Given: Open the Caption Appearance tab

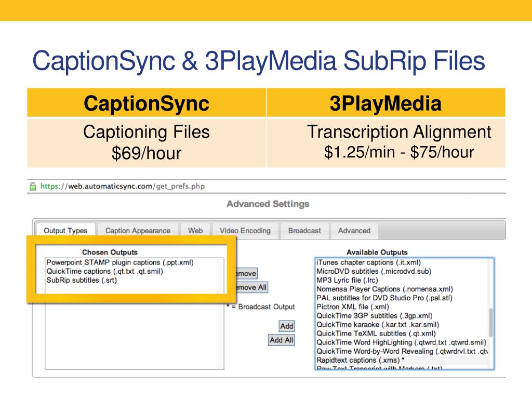Looking at the screenshot, I should coord(138,231).
